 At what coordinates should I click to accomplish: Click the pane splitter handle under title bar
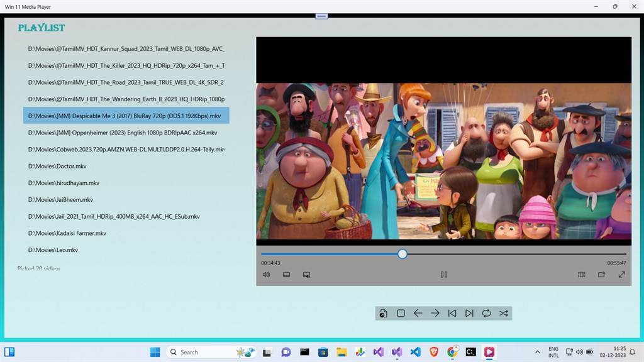pyautogui.click(x=321, y=16)
